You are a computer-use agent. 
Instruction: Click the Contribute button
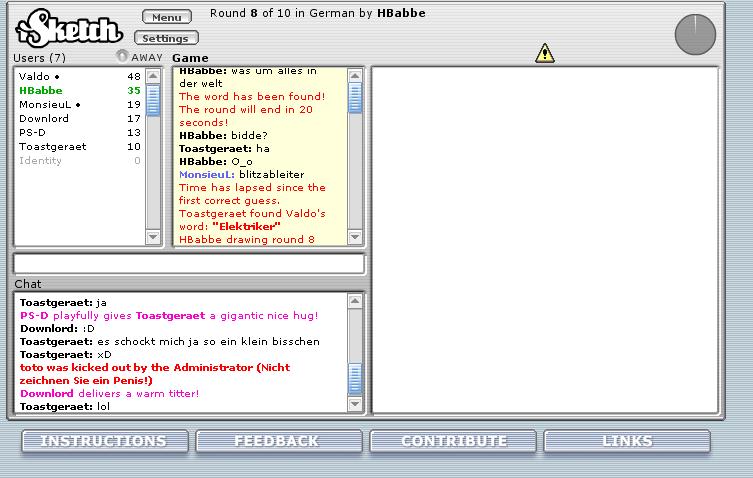coord(453,441)
